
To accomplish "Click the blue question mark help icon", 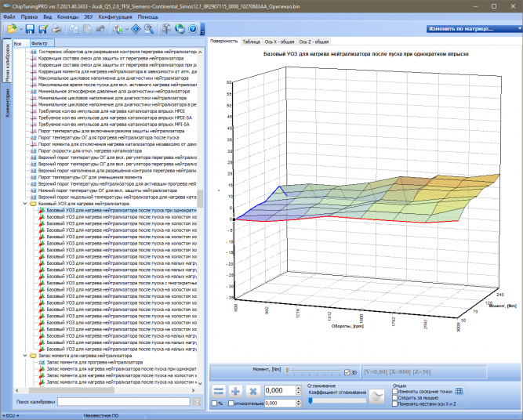I will tap(193, 29).
